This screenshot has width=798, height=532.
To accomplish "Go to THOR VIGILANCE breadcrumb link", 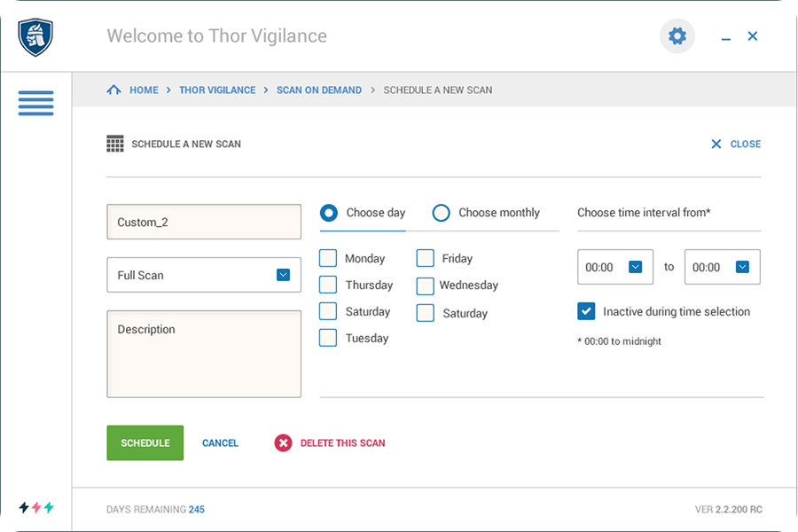I will pos(217,90).
